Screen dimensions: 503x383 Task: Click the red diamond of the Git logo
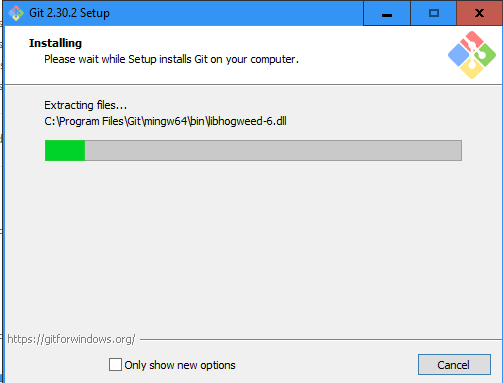[470, 40]
